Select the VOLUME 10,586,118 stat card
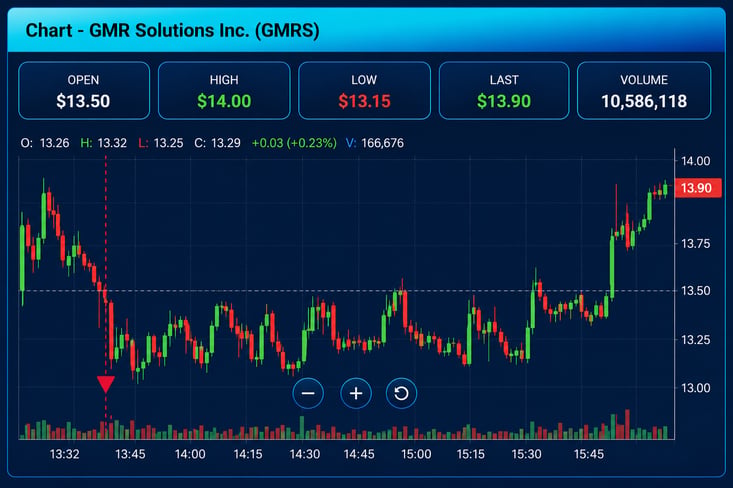The height and width of the screenshot is (488, 733). (x=644, y=91)
